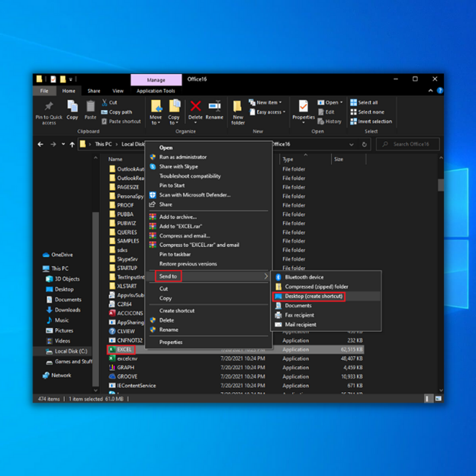
Task: Choose Add to archive
Action: tap(208, 217)
